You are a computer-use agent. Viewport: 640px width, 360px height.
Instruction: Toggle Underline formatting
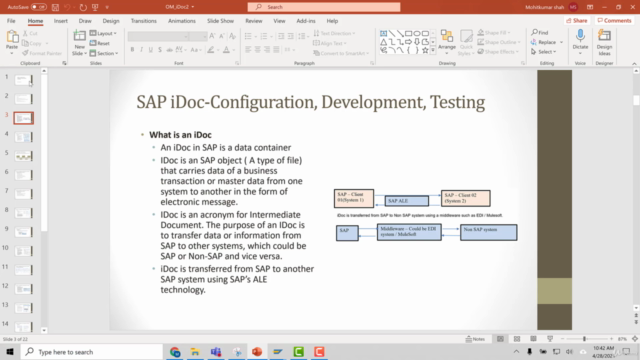coord(151,50)
